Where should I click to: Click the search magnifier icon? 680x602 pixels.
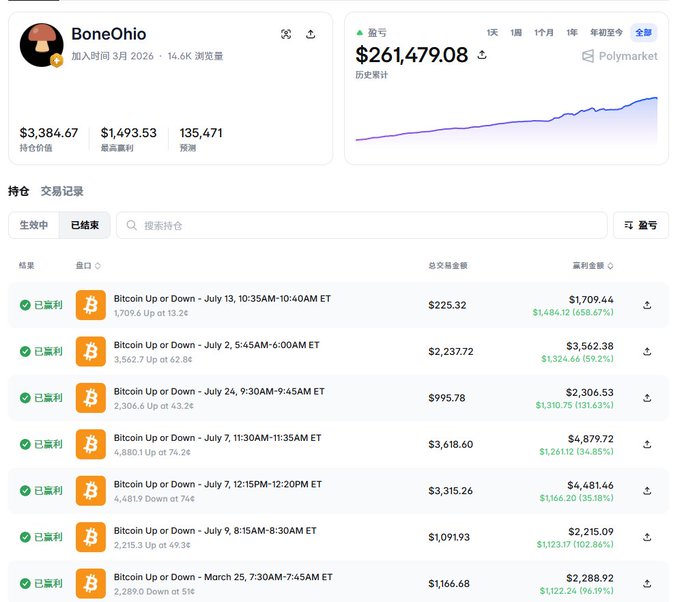point(131,226)
